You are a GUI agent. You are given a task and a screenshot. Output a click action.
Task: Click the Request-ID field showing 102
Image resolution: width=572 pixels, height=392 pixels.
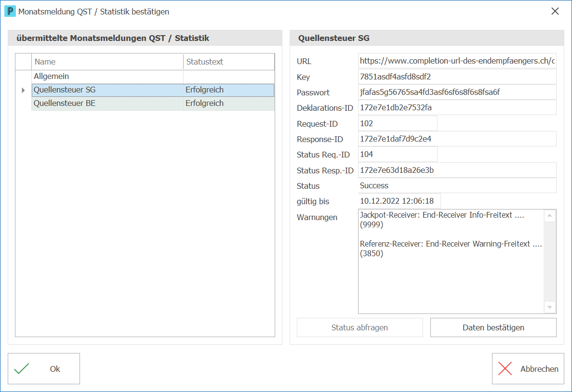tap(398, 123)
